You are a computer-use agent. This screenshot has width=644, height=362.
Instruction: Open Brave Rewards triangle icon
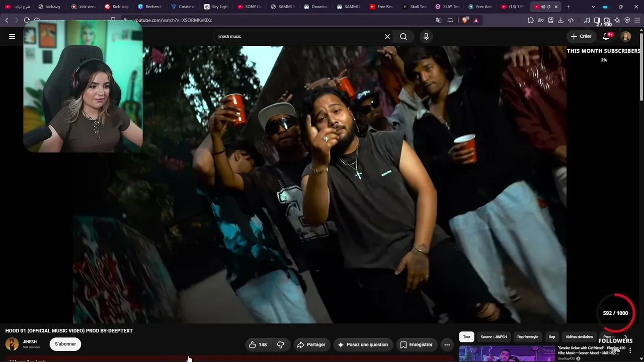click(476, 20)
